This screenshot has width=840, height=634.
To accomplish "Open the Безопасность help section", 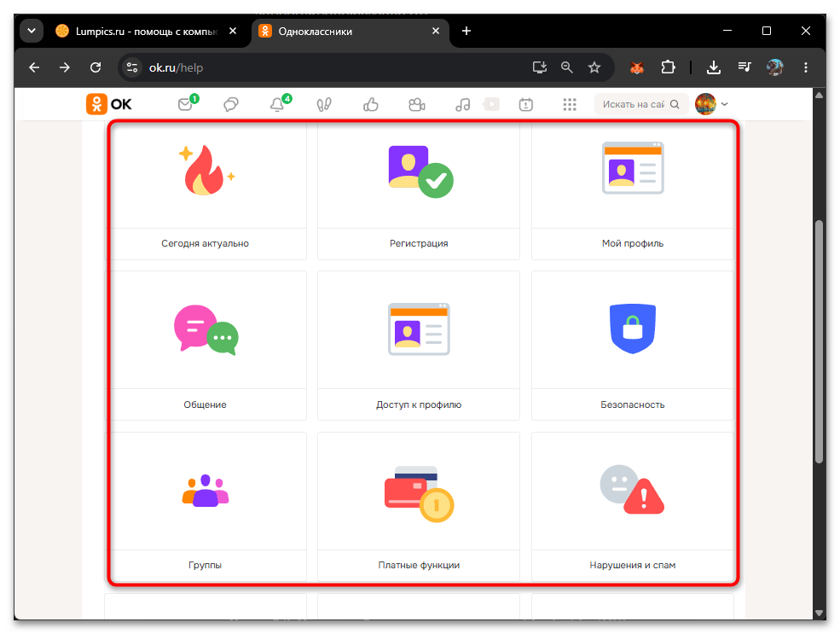I will click(x=632, y=346).
